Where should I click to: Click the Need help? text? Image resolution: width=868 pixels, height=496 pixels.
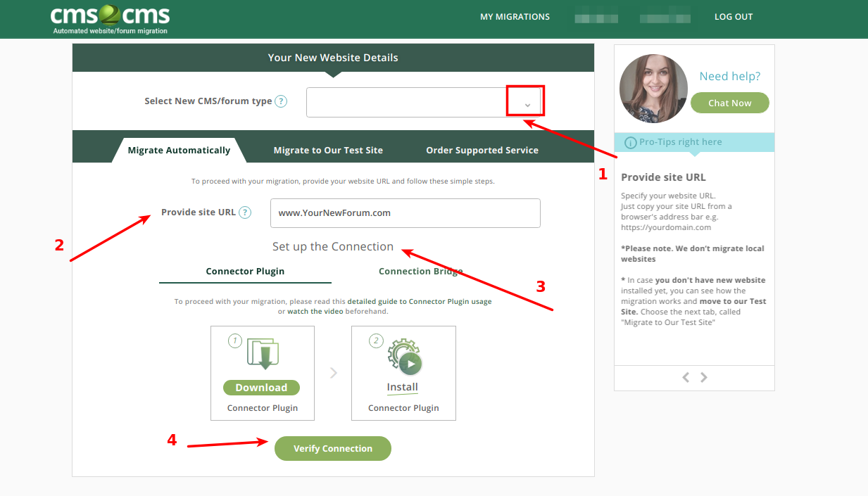(729, 77)
